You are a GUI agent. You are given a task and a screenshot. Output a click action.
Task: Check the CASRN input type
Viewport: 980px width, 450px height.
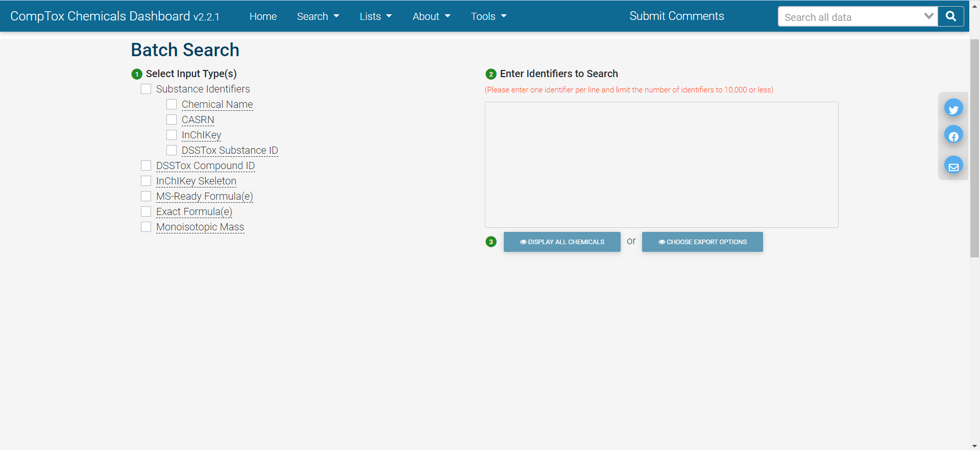click(171, 120)
